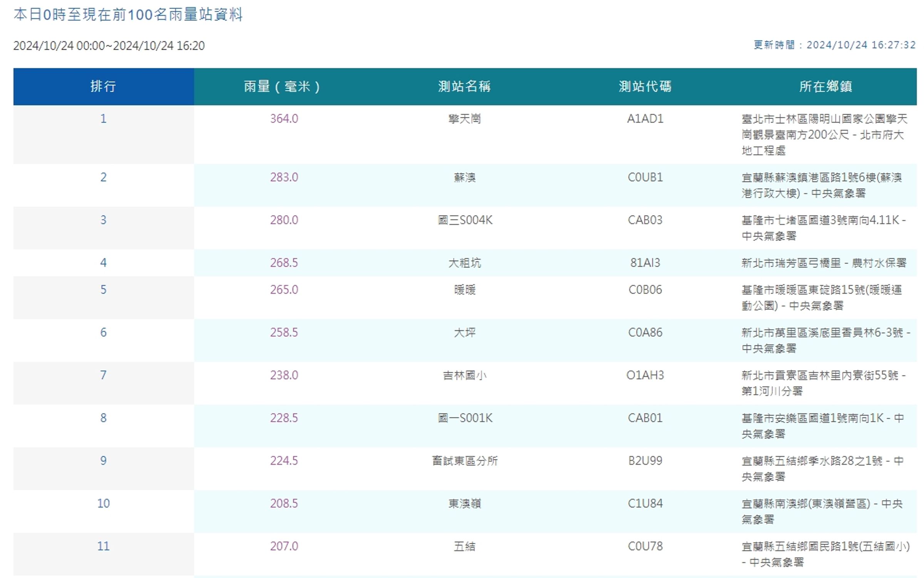
Task: Click the 更新時間 timestamp text
Action: 835,45
